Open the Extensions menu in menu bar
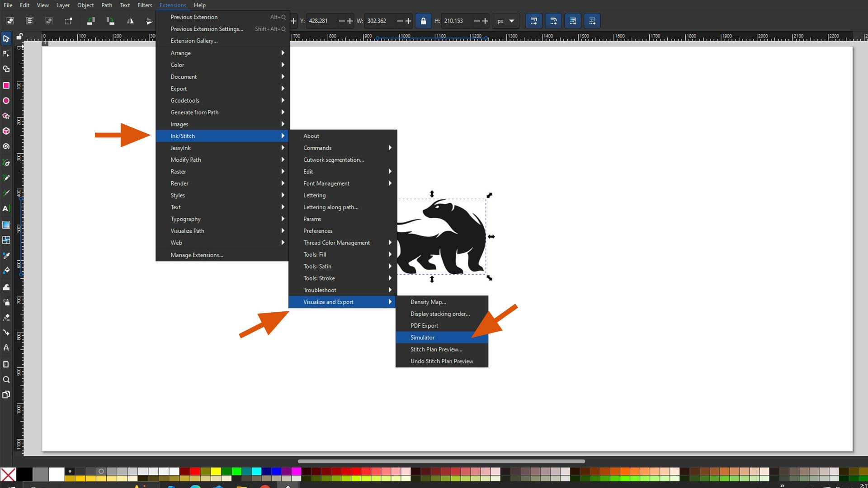The width and height of the screenshot is (868, 488). [x=173, y=5]
